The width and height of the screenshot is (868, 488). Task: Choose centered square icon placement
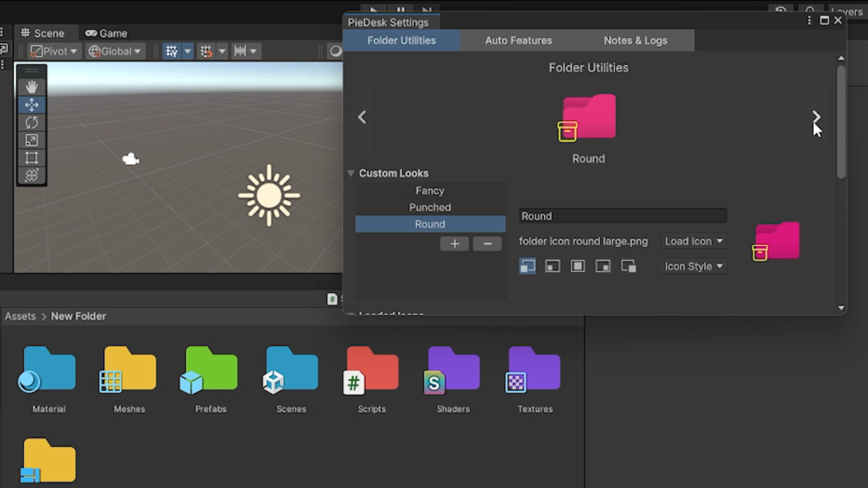tap(577, 266)
